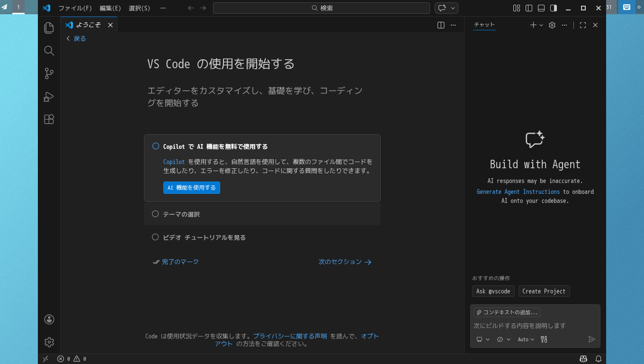Screen dimensions: 644x364
Task: Open the editor's more actions ellipsis
Action: tap(453, 25)
